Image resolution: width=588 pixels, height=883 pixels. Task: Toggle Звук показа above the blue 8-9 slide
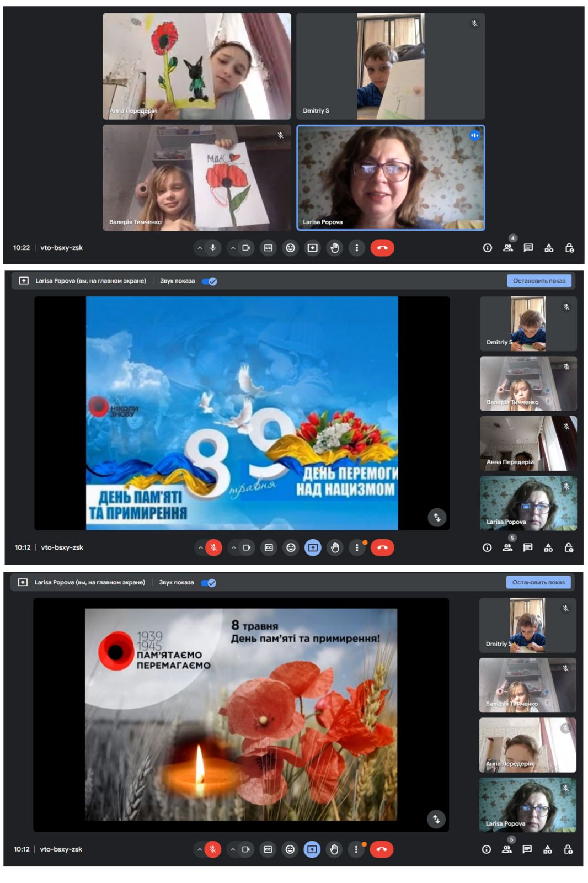click(209, 281)
